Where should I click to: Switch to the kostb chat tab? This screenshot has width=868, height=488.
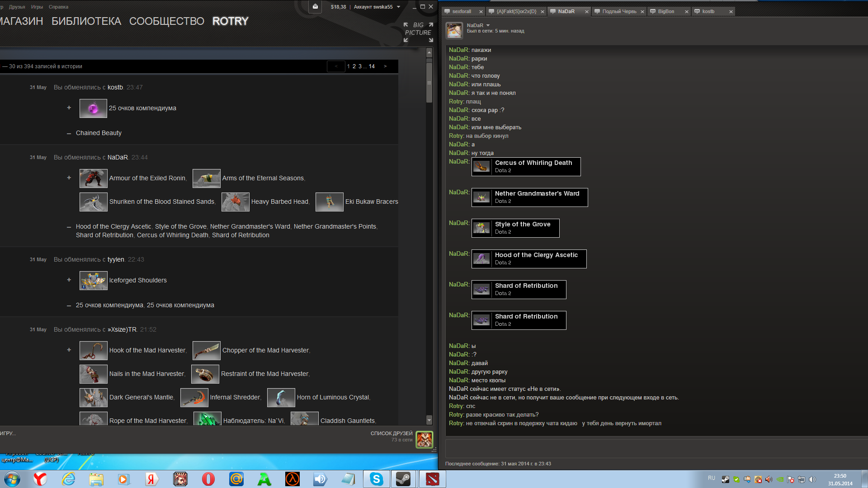click(x=708, y=11)
